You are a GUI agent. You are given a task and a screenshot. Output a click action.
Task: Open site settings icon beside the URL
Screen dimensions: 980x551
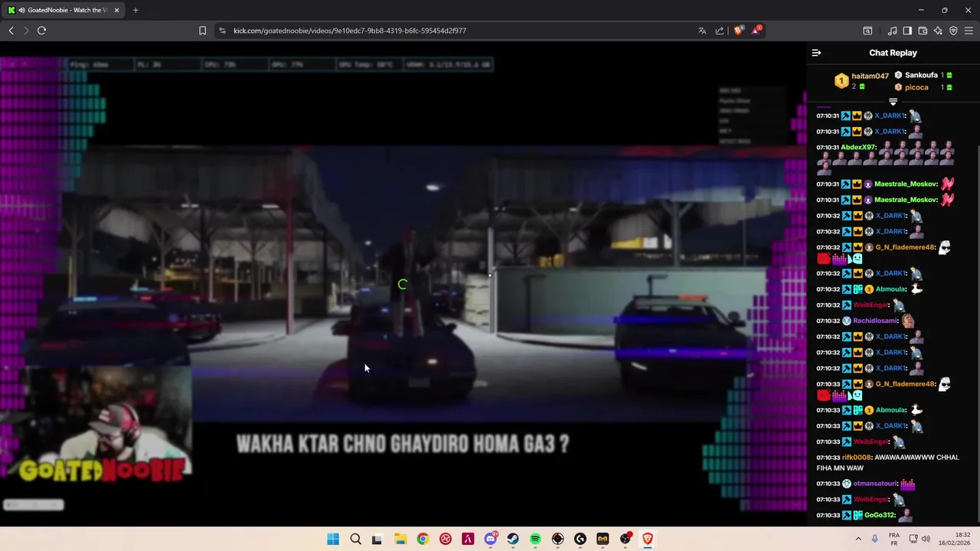click(x=222, y=31)
